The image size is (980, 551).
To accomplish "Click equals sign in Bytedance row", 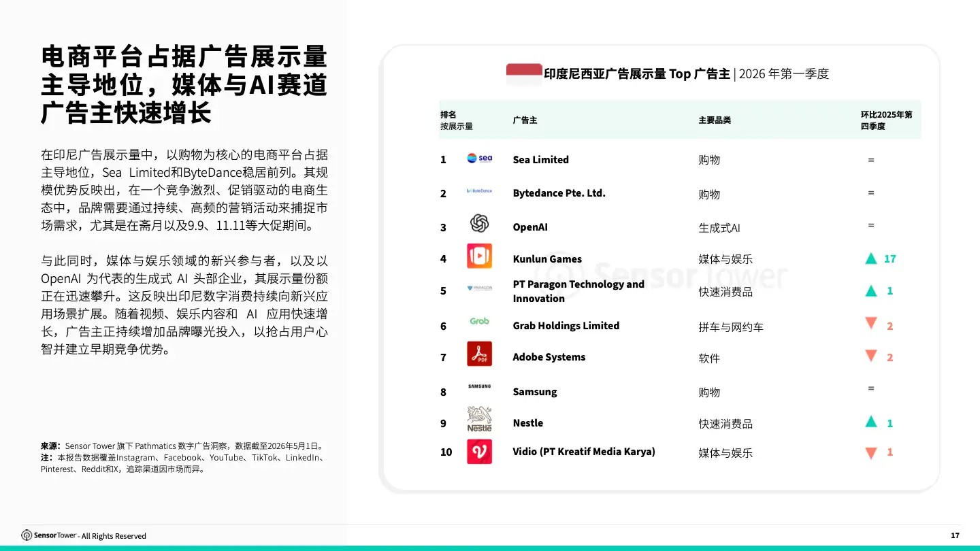I will (x=870, y=193).
